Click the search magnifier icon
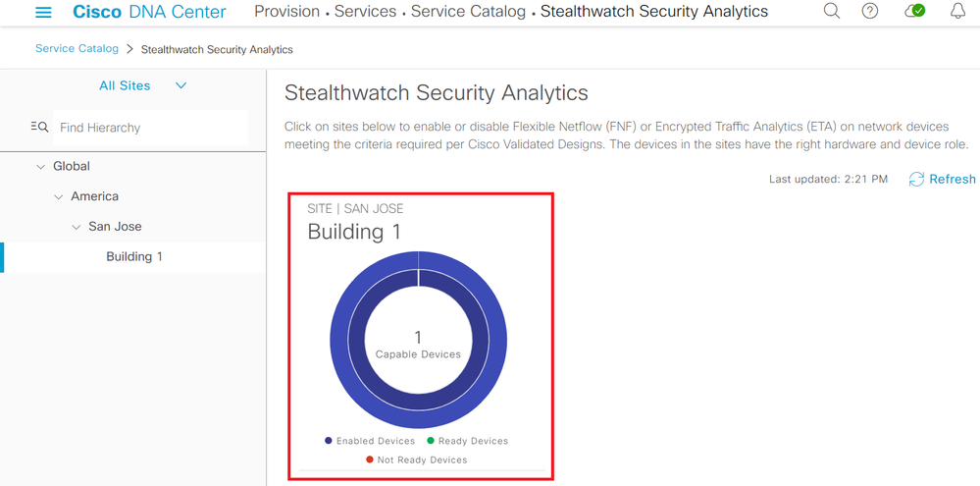The image size is (980, 486). click(832, 12)
